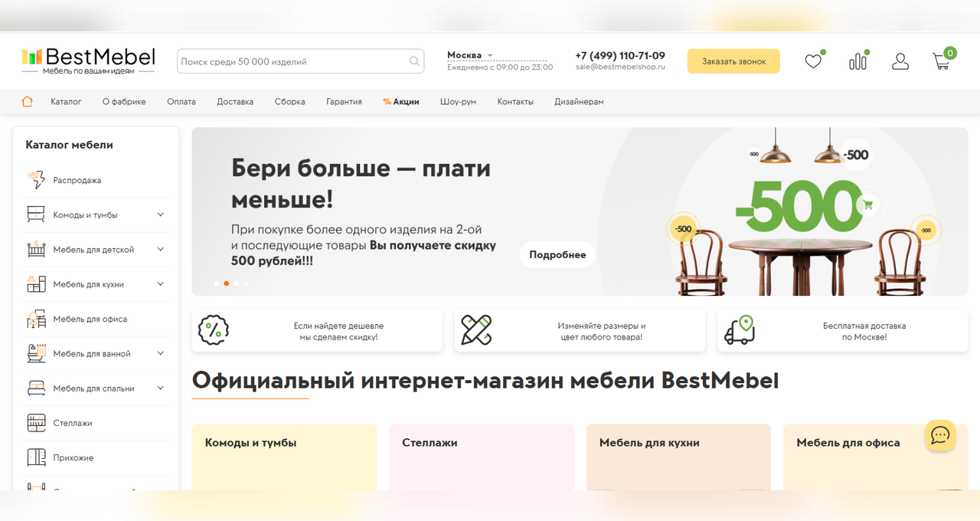The width and height of the screenshot is (980, 521).
Task: Open the Мебель для кухни category card
Action: (678, 457)
